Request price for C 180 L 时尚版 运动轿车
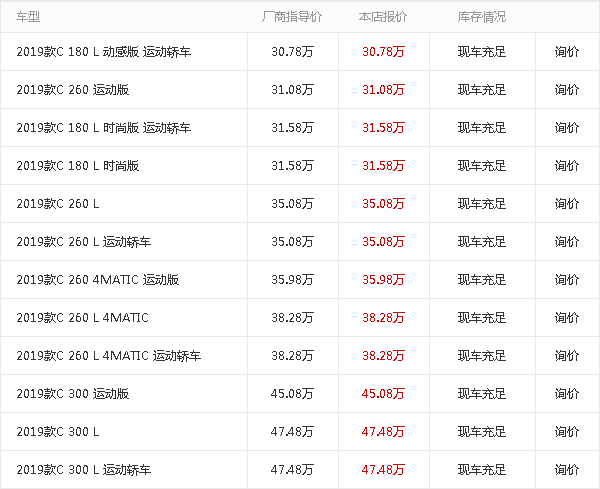The height and width of the screenshot is (489, 600). click(567, 128)
